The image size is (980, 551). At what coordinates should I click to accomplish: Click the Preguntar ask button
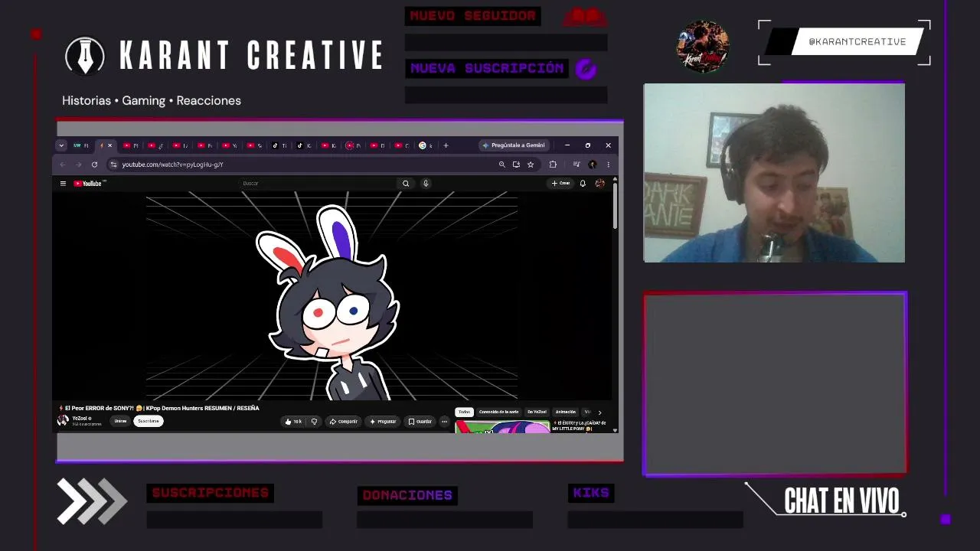[x=383, y=422]
